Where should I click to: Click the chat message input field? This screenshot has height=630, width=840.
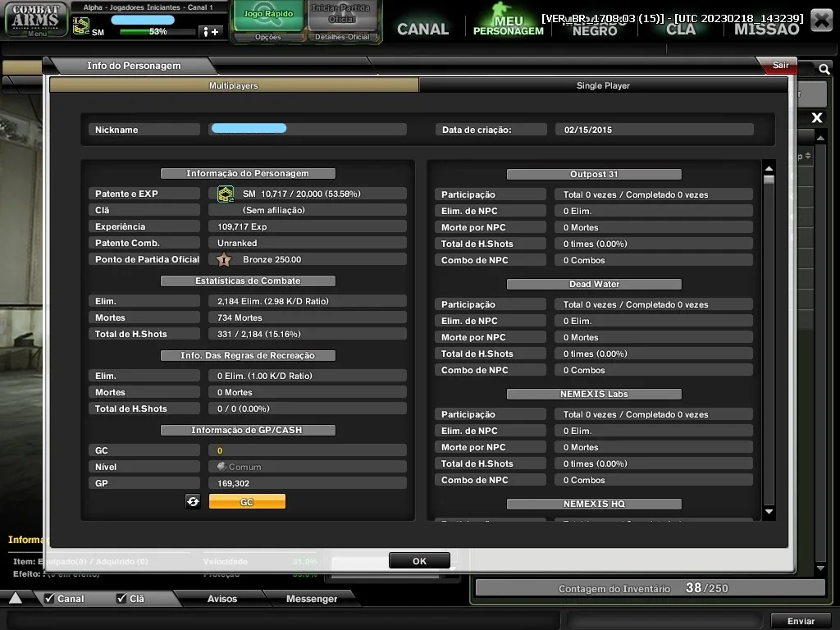click(283, 621)
